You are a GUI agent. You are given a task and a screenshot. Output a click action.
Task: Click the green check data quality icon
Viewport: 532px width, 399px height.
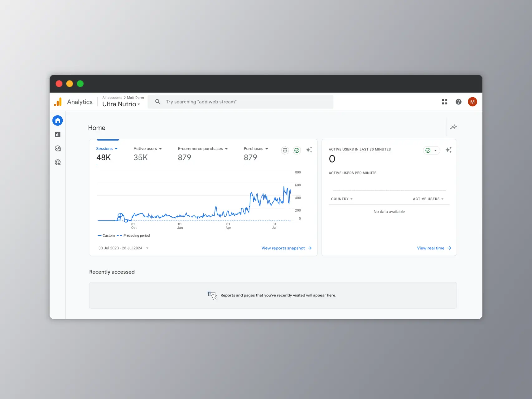pyautogui.click(x=297, y=150)
